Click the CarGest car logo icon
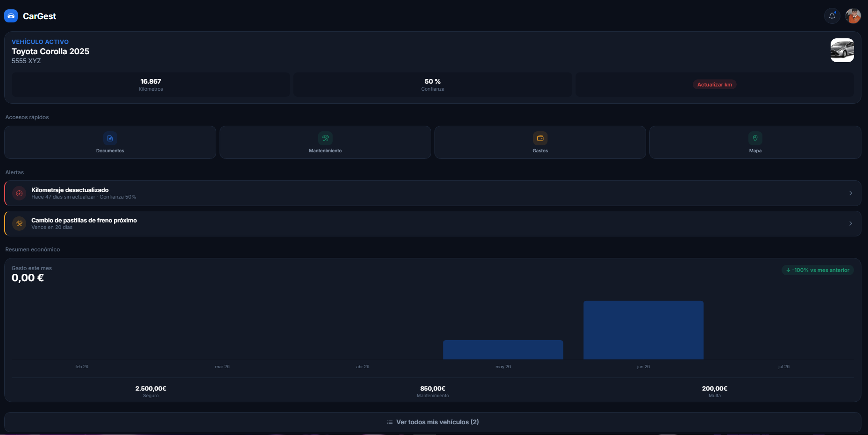 (x=11, y=16)
